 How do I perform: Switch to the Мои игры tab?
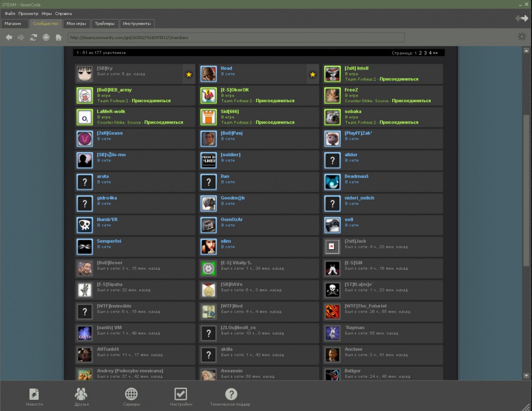click(76, 24)
